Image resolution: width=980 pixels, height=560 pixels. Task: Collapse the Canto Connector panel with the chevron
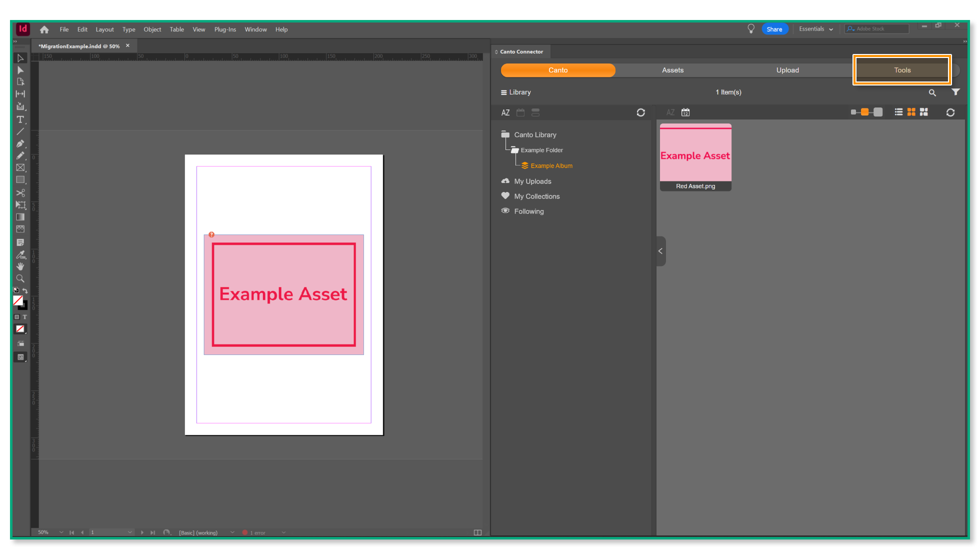point(660,251)
